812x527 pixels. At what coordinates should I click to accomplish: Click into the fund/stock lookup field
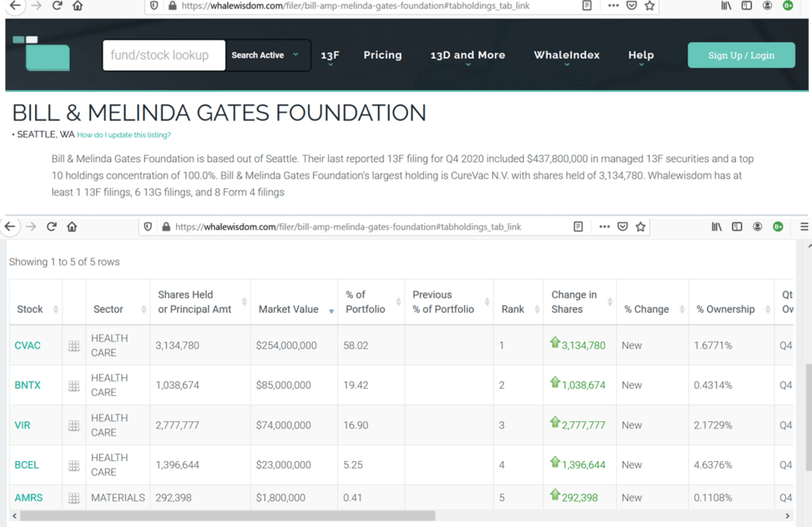coord(164,56)
